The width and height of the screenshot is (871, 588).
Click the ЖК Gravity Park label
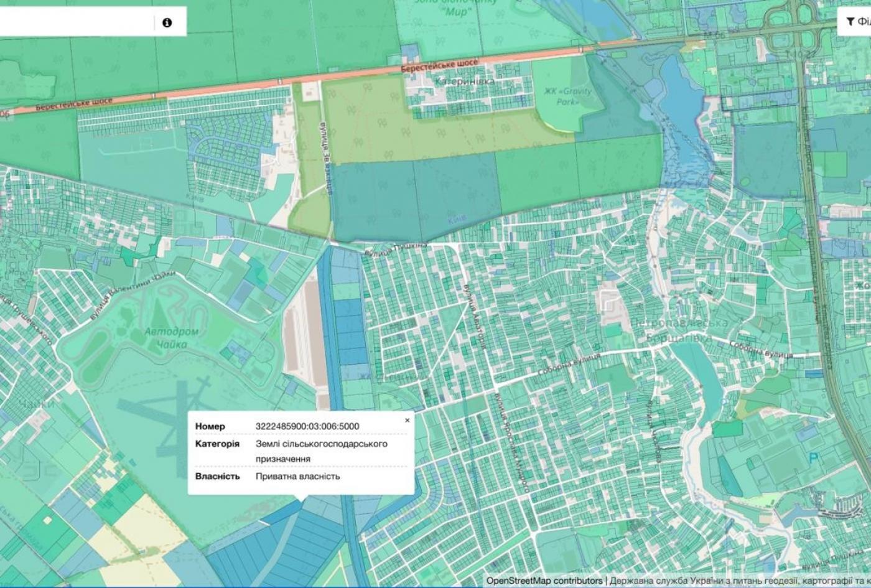568,96
